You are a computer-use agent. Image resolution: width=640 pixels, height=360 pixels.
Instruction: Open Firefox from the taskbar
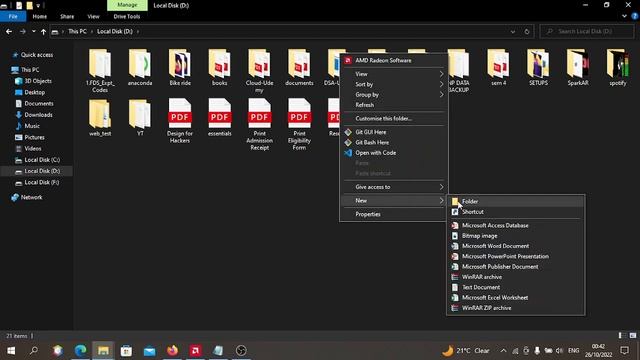(x=172, y=350)
